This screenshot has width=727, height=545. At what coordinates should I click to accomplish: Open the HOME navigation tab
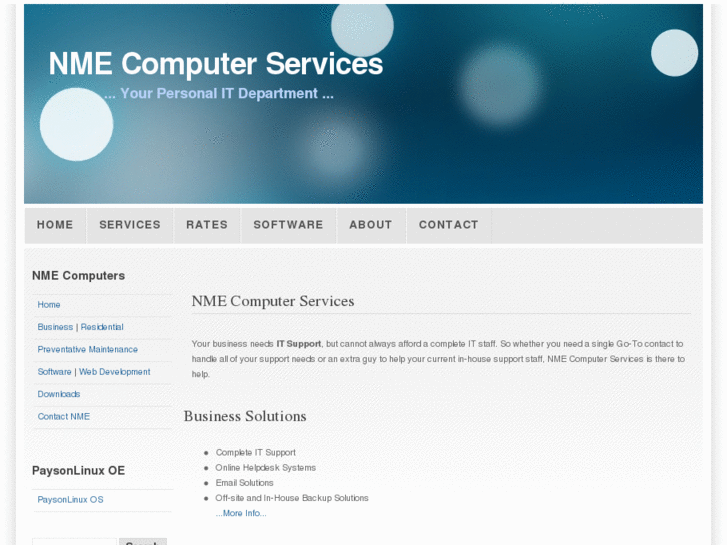click(55, 225)
